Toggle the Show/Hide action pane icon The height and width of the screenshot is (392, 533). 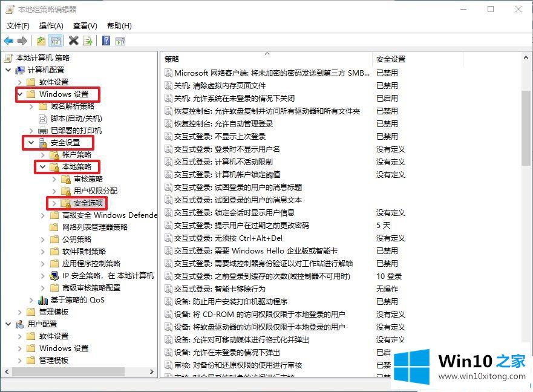(120, 42)
